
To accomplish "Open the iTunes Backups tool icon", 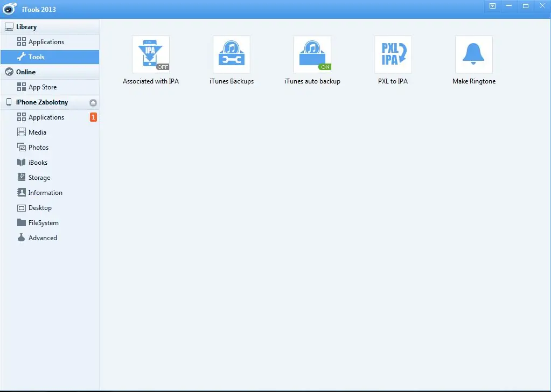I will (232, 54).
